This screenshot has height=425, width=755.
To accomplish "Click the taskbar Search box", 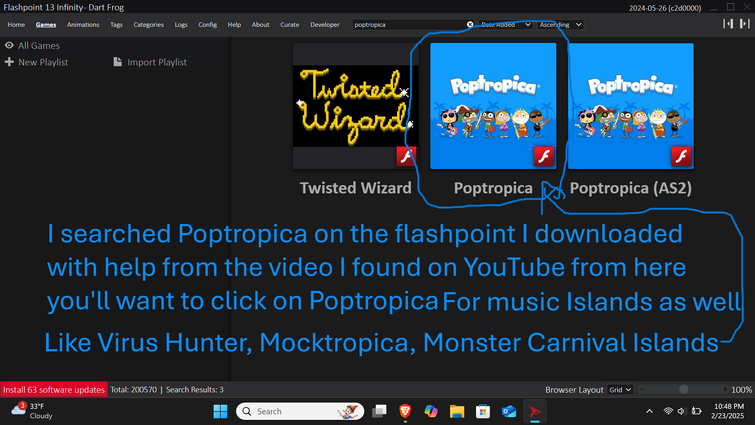I will coord(300,412).
